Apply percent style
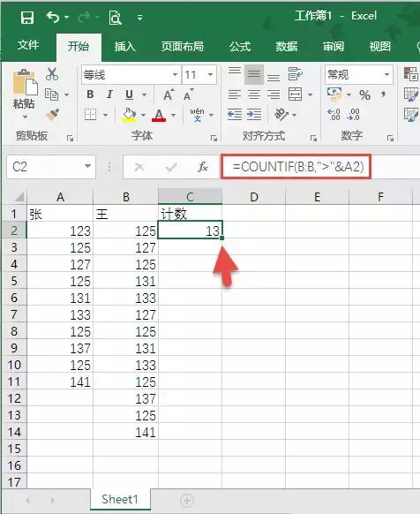420x514 pixels. (x=364, y=95)
